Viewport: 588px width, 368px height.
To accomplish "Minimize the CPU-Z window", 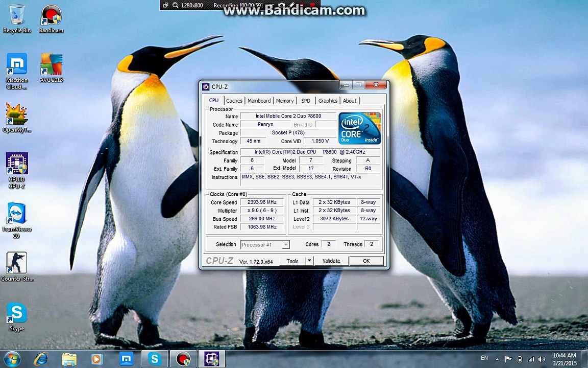I will tap(346, 85).
